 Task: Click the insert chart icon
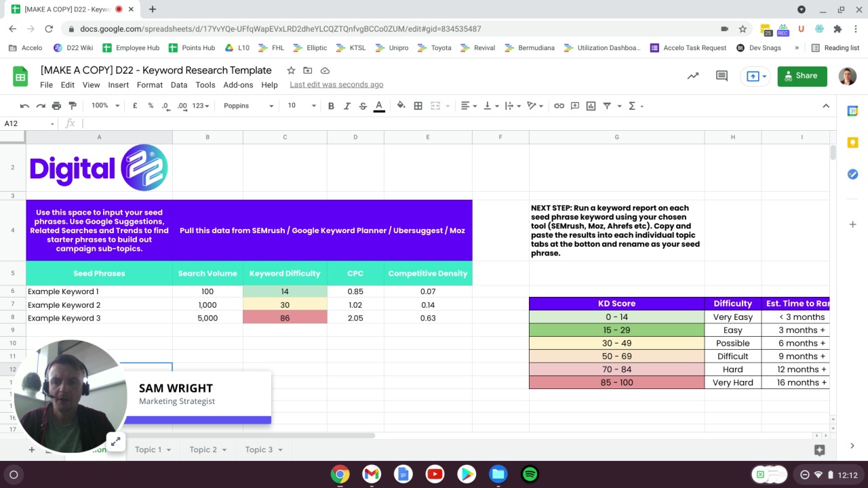click(x=591, y=106)
